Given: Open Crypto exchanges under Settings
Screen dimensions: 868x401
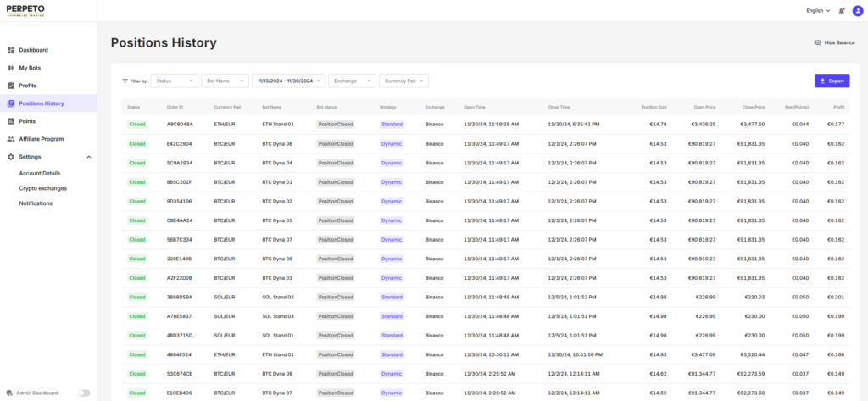Looking at the screenshot, I should pos(43,188).
